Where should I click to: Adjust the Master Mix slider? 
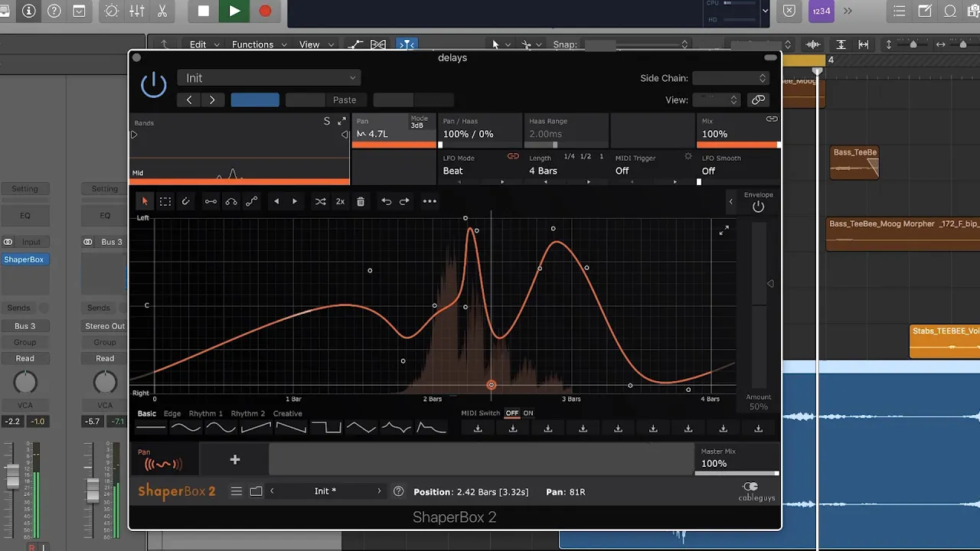737,473
